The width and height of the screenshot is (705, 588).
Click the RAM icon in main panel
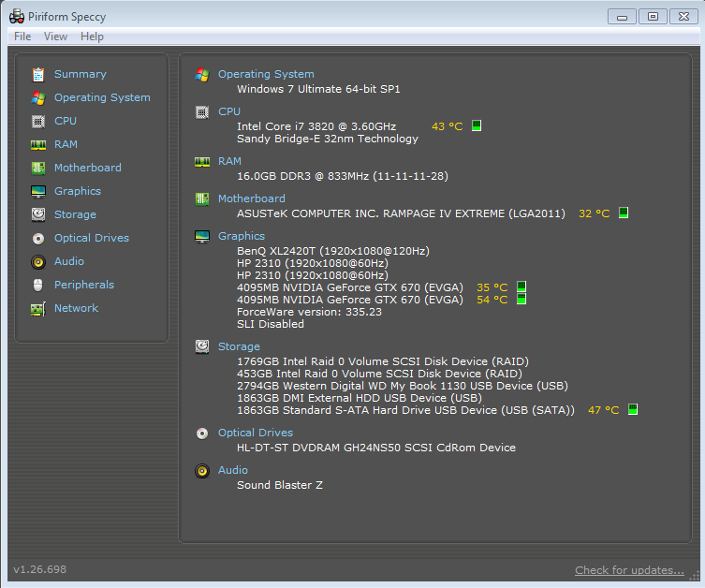pyautogui.click(x=202, y=162)
